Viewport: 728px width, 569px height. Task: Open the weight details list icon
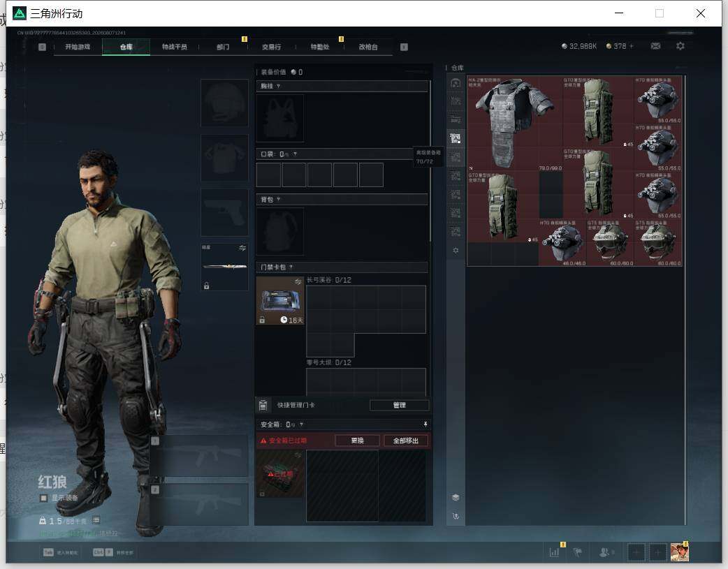96,520
